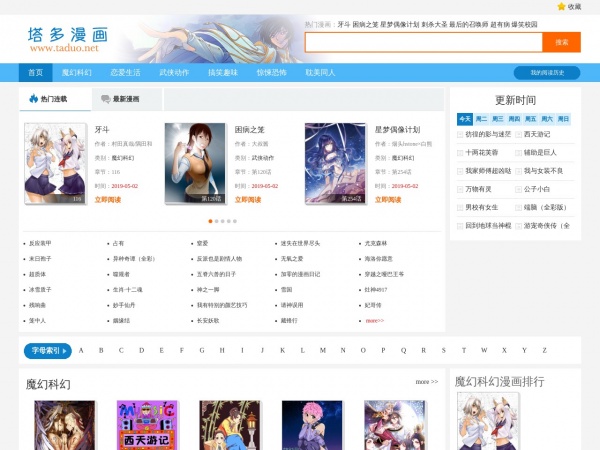Open the 惊悚恐怖 category
Screen dimensions: 600x450
tap(271, 73)
